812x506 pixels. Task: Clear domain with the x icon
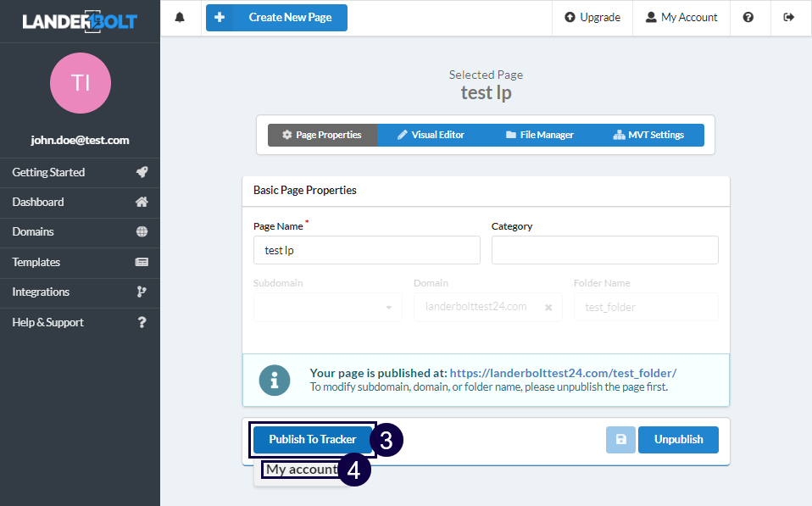pos(548,307)
